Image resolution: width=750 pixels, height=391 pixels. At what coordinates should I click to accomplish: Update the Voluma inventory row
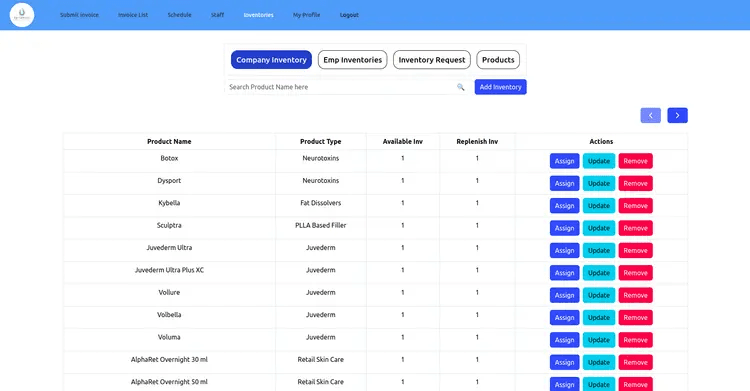pyautogui.click(x=599, y=340)
